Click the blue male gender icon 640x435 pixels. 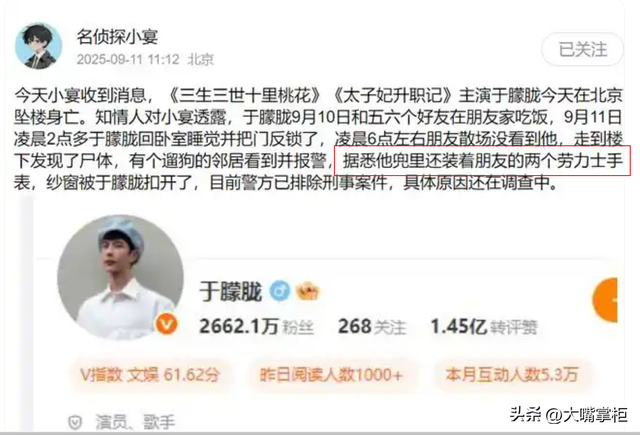pyautogui.click(x=280, y=291)
